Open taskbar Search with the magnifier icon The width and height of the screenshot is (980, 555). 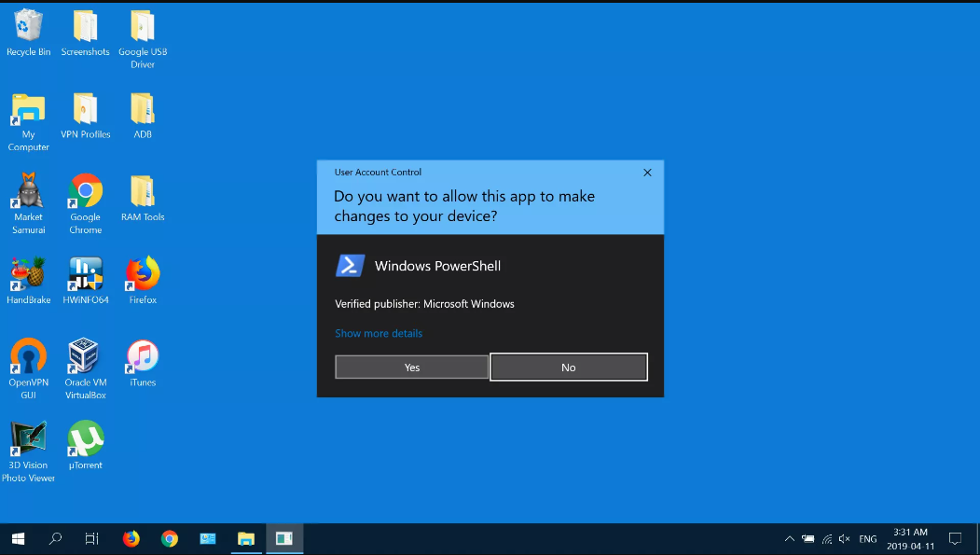pyautogui.click(x=56, y=539)
